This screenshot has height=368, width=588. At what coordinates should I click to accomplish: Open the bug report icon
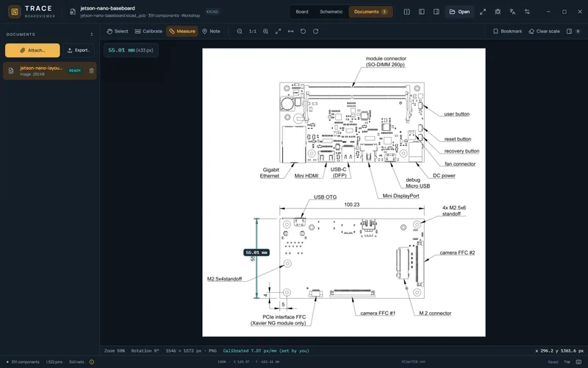click(x=498, y=12)
